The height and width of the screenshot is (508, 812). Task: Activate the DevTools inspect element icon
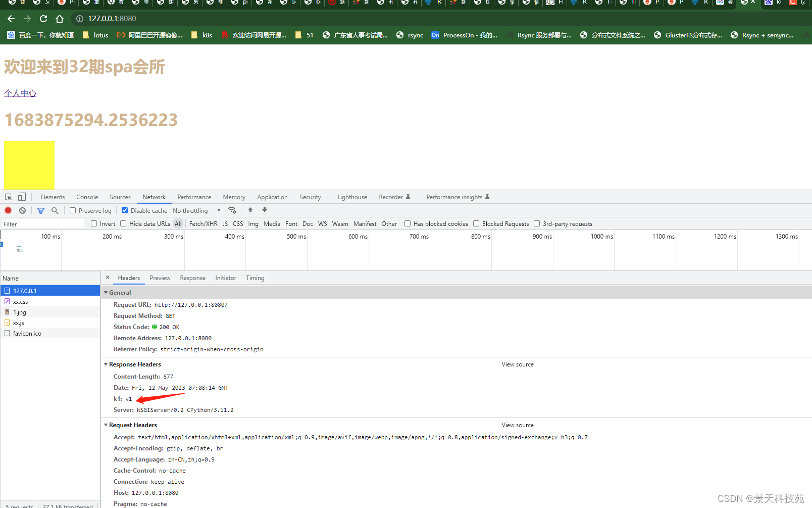pyautogui.click(x=9, y=197)
